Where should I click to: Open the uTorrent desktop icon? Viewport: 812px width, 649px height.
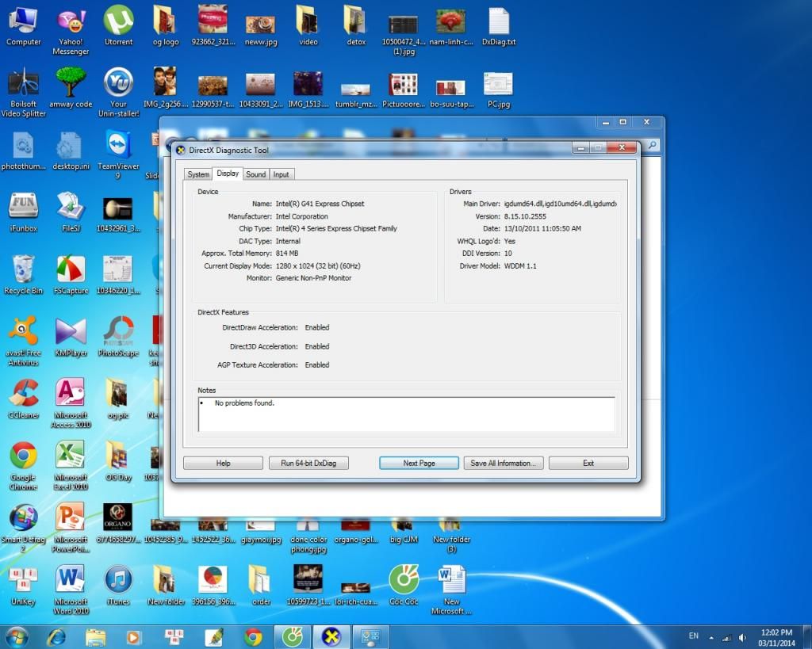pyautogui.click(x=119, y=22)
